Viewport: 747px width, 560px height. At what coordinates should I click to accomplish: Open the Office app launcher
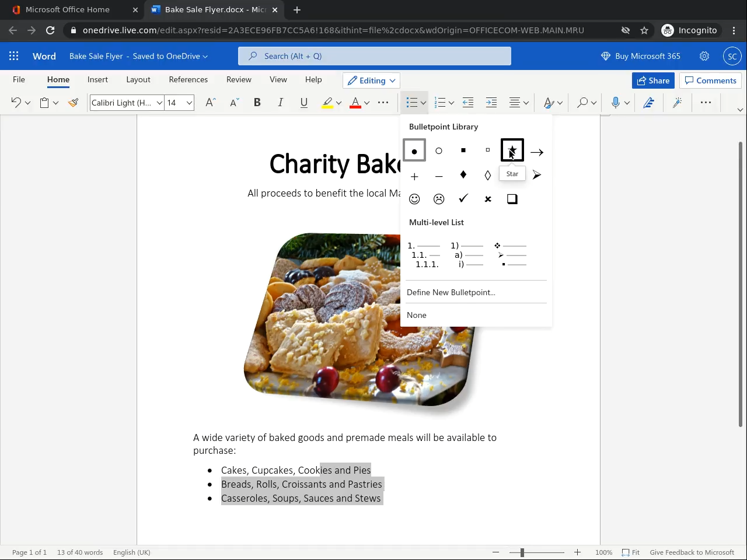[14, 56]
